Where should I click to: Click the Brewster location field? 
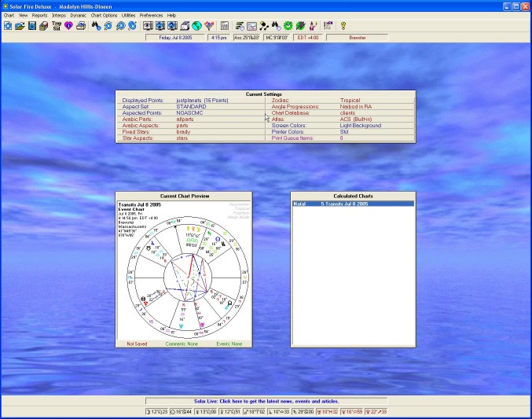pyautogui.click(x=358, y=37)
